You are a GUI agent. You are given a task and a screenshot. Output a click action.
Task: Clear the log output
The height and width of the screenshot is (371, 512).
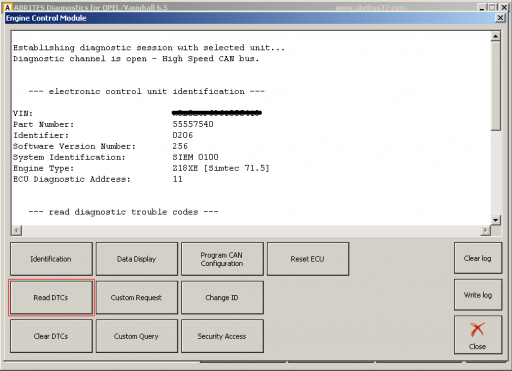click(478, 258)
